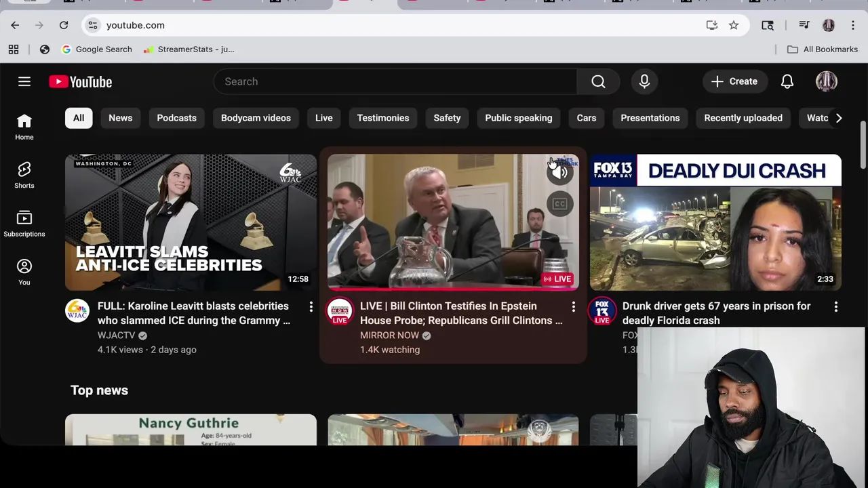The width and height of the screenshot is (868, 488).
Task: Open the media controls icon in toolbar
Action: (x=804, y=25)
